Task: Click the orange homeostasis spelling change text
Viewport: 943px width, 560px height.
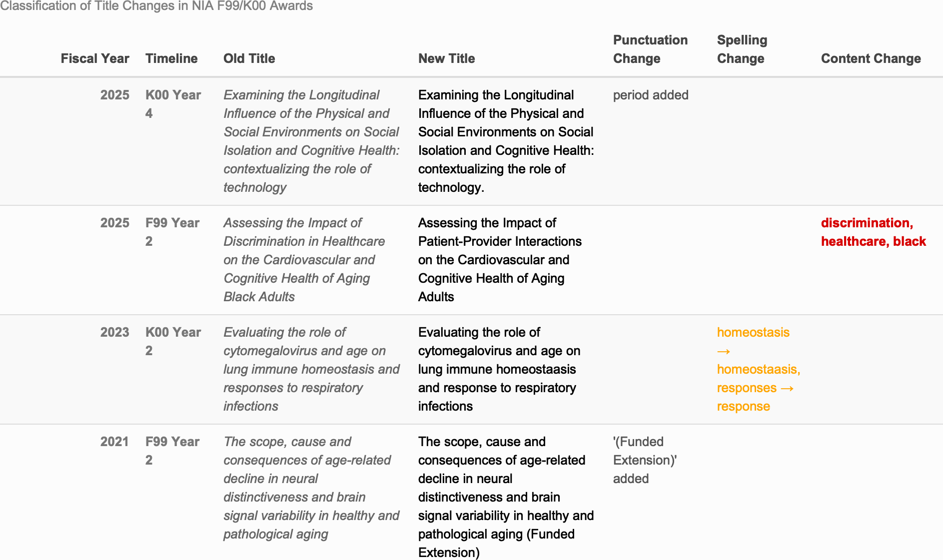Action: pos(758,369)
